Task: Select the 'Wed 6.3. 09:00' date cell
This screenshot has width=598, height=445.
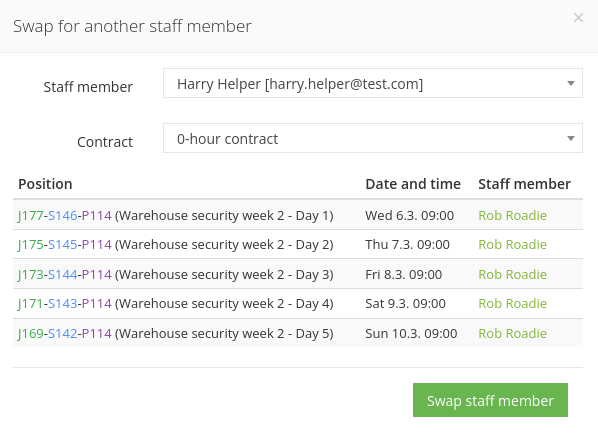Action: click(x=410, y=215)
